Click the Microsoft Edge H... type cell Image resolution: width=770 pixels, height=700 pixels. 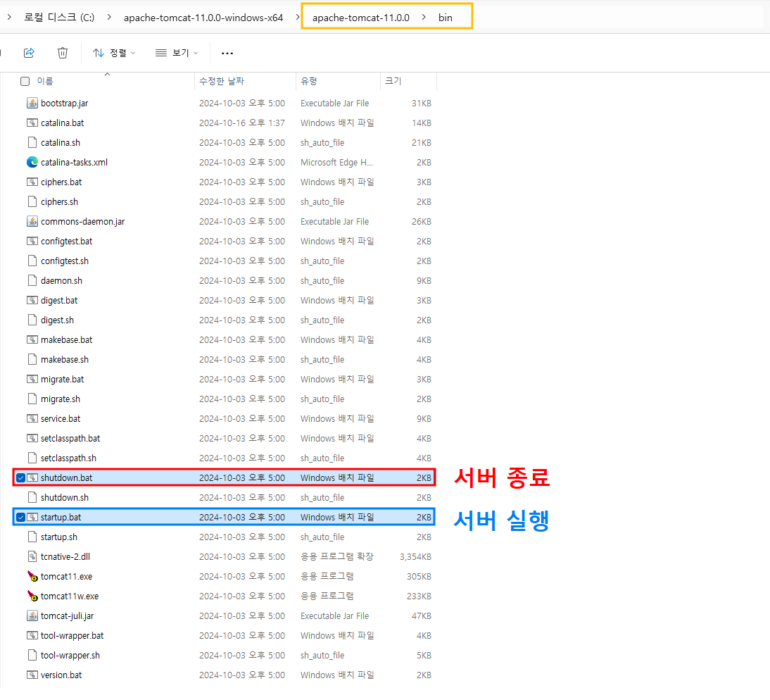tap(337, 162)
